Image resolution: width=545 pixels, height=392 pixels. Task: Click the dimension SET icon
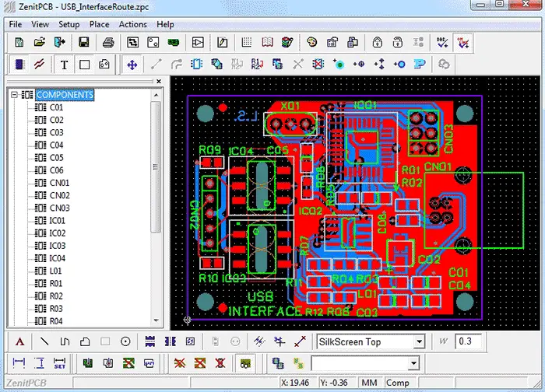[59, 363]
